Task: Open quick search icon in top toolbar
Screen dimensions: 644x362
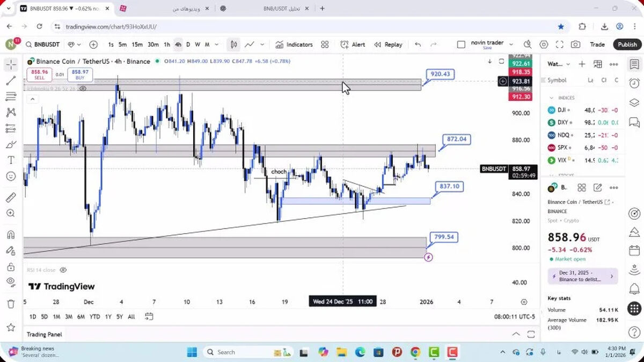Action: pos(528,45)
